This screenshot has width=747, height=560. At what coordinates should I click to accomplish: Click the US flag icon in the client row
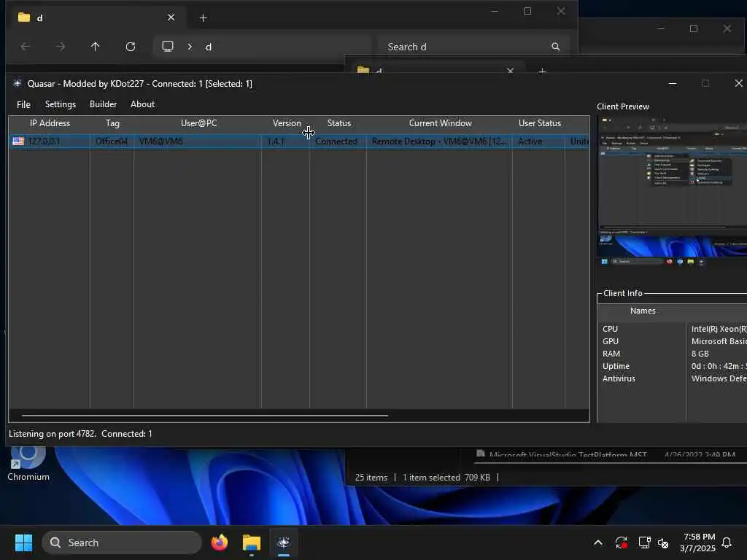point(18,141)
